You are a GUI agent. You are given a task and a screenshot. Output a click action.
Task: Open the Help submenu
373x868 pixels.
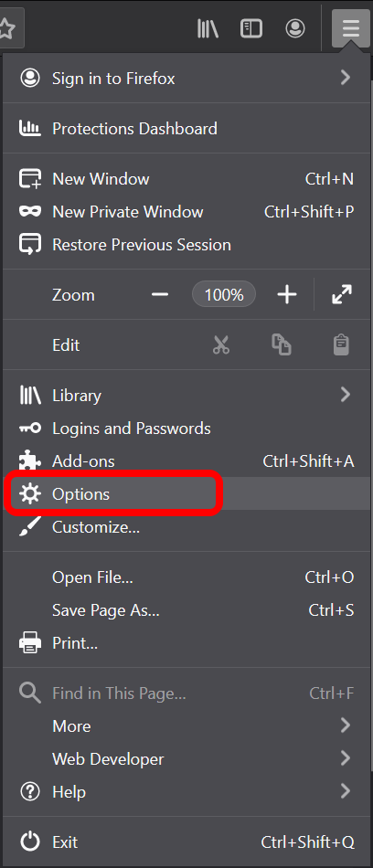[186, 791]
